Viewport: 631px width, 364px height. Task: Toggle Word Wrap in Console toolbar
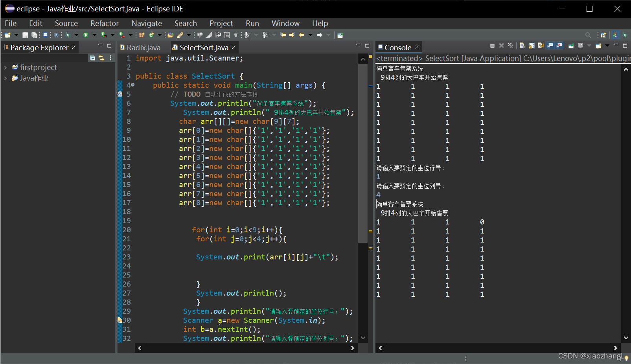[541, 46]
